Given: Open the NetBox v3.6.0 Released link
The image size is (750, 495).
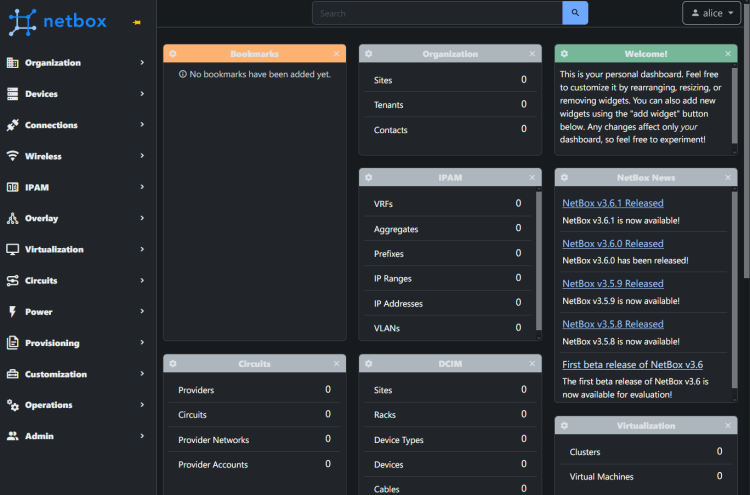Looking at the screenshot, I should [x=613, y=243].
